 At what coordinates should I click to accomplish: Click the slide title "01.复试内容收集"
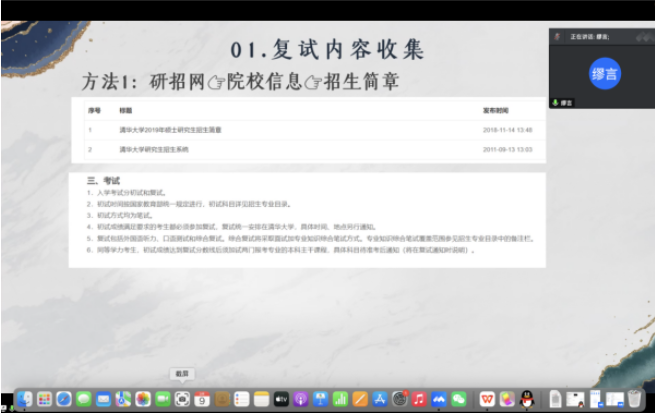[x=328, y=50]
